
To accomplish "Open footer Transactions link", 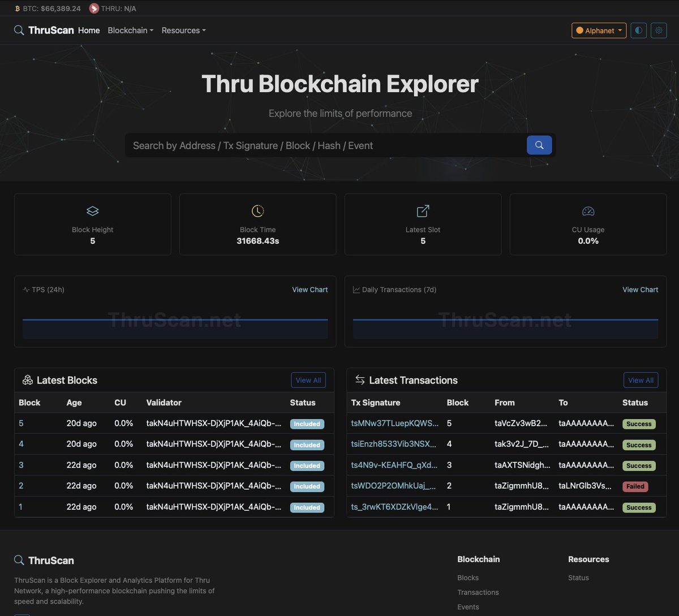I will (478, 592).
